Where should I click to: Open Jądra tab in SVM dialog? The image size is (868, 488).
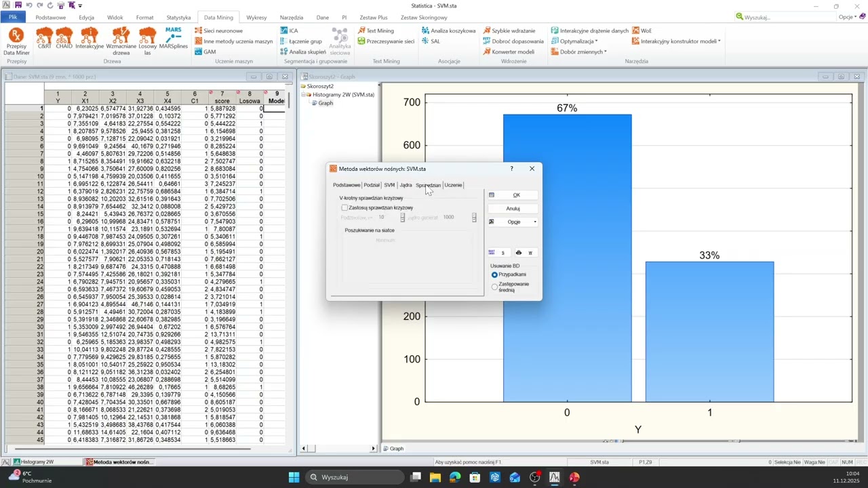[406, 185]
